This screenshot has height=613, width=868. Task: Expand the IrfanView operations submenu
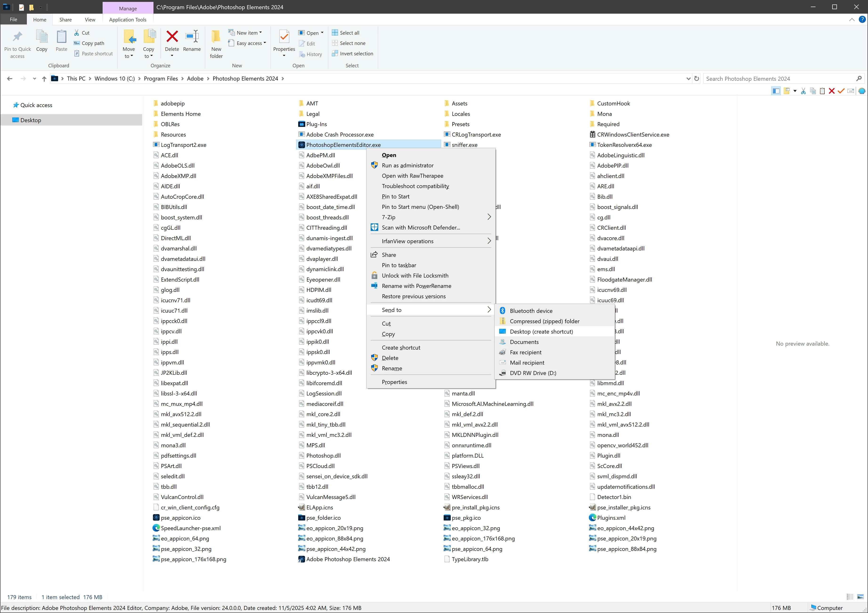click(x=489, y=241)
